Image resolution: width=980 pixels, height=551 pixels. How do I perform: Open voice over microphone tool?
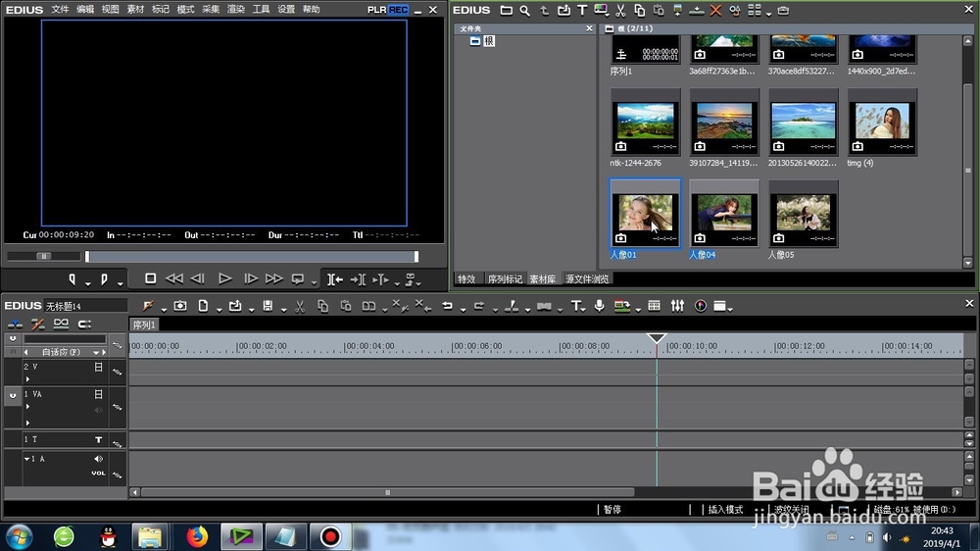coord(600,306)
